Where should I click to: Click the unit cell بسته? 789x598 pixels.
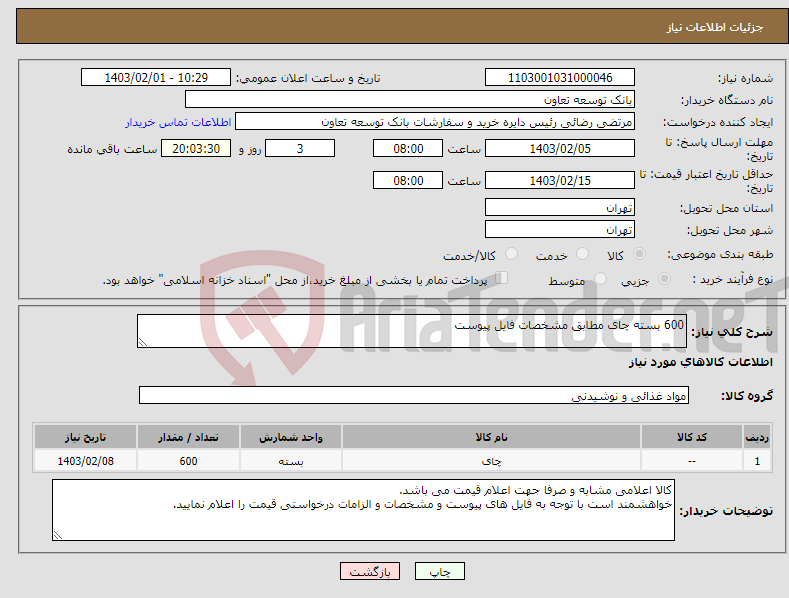(x=291, y=461)
